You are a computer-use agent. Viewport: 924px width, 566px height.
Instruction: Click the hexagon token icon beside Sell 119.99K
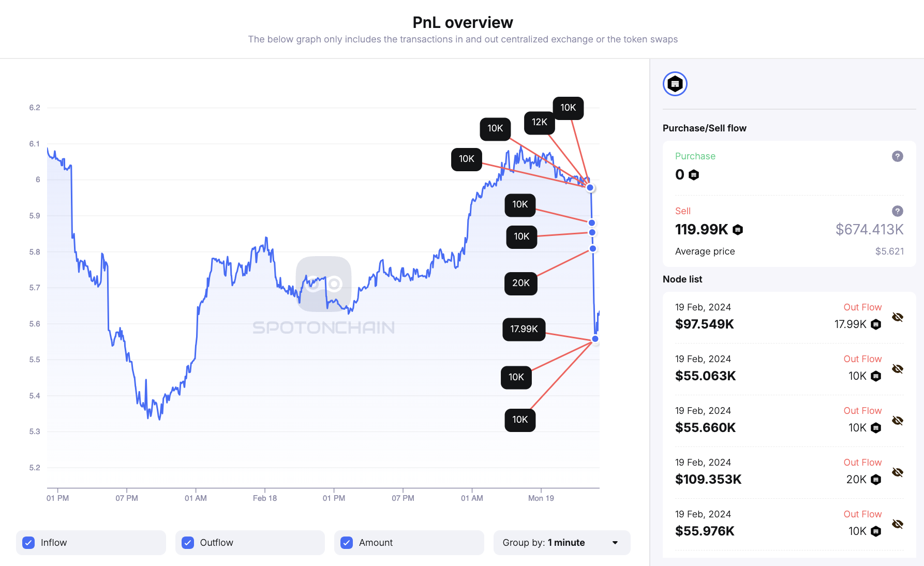(x=738, y=229)
